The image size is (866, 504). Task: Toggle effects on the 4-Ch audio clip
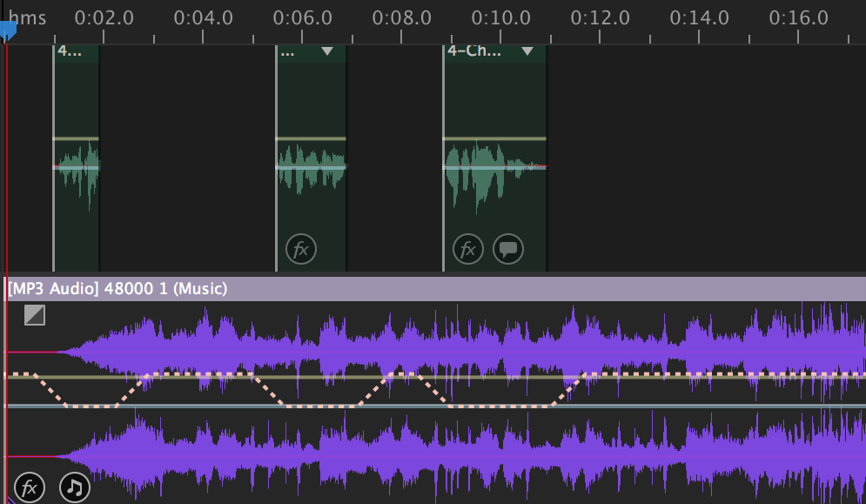pos(468,249)
